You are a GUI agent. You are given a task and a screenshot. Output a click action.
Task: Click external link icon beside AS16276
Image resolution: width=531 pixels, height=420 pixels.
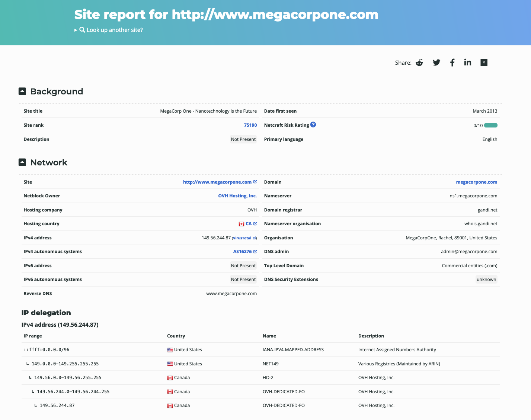[x=255, y=252]
